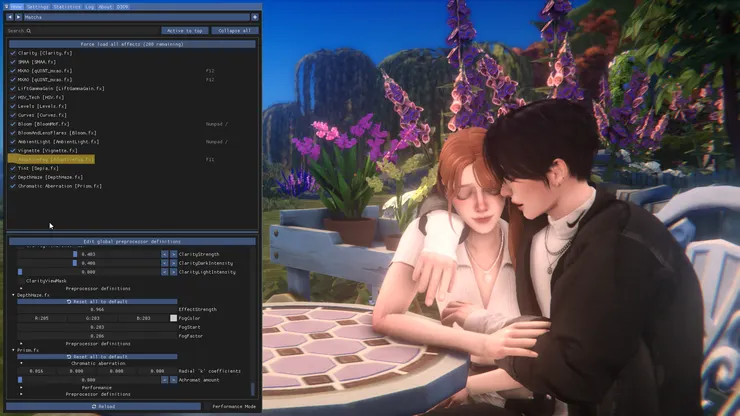Click the ClarityDarkIntensity slider
The width and height of the screenshot is (740, 416).
coord(88,263)
